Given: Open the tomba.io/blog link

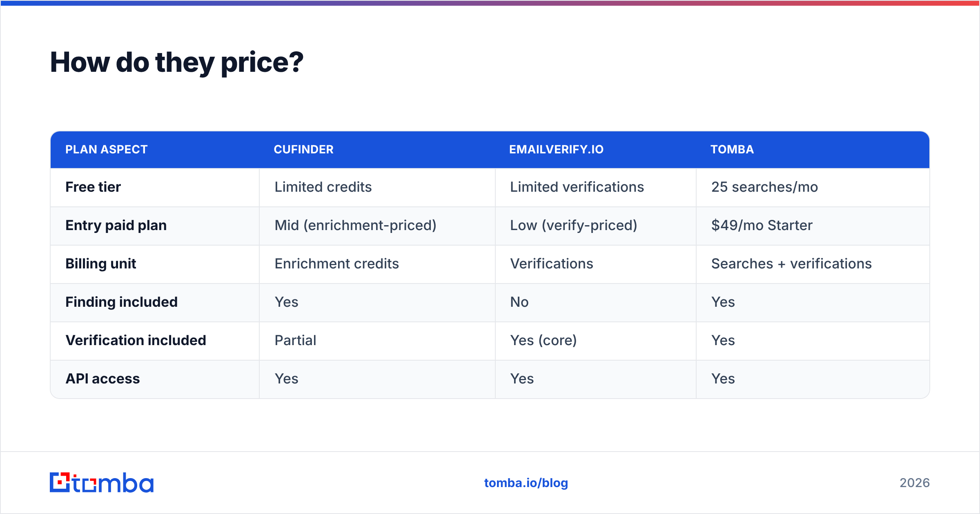Looking at the screenshot, I should (x=526, y=483).
